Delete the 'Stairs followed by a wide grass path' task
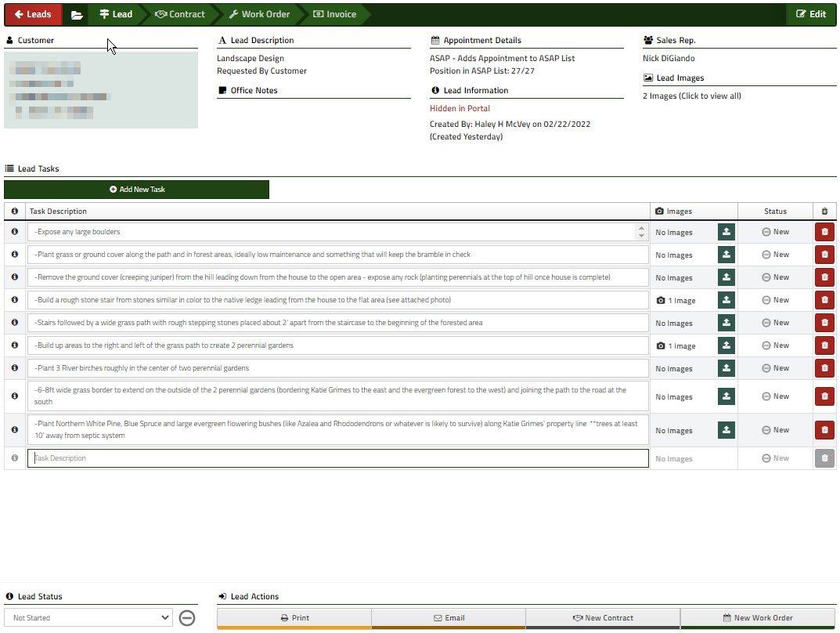This screenshot has width=840, height=633. (x=824, y=323)
